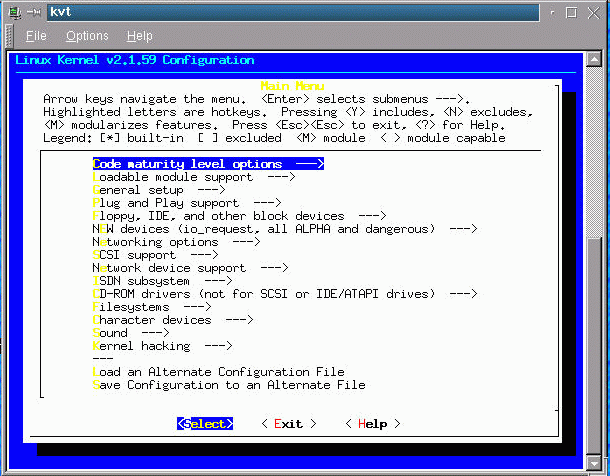Open SCSI support submenu
Viewport: 610px width, 476px height.
coord(155,255)
